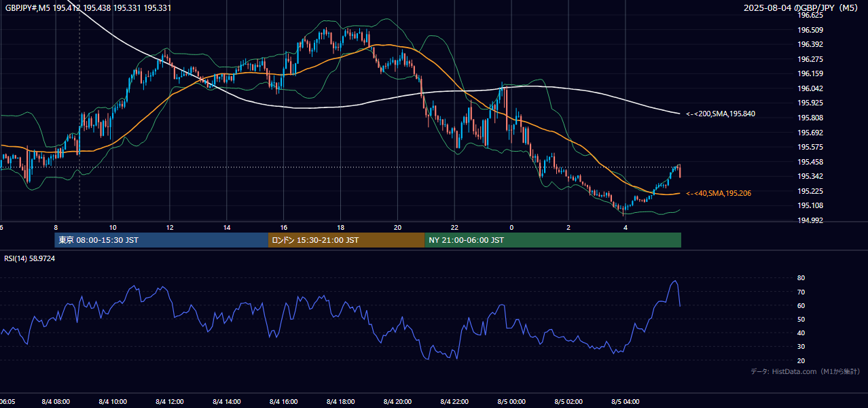Click the 8/5 00:00 bottom time label
The width and height of the screenshot is (868, 408).
point(512,402)
